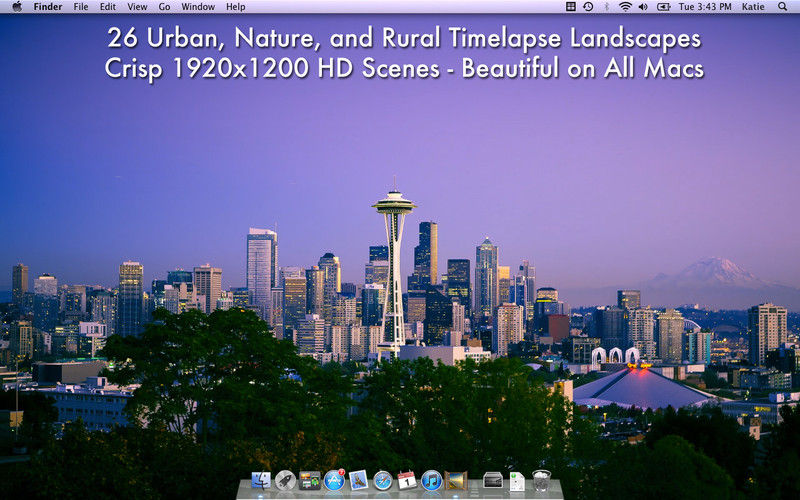800x500 pixels.
Task: Click the four-pane grid menu bar icon
Action: tap(571, 7)
